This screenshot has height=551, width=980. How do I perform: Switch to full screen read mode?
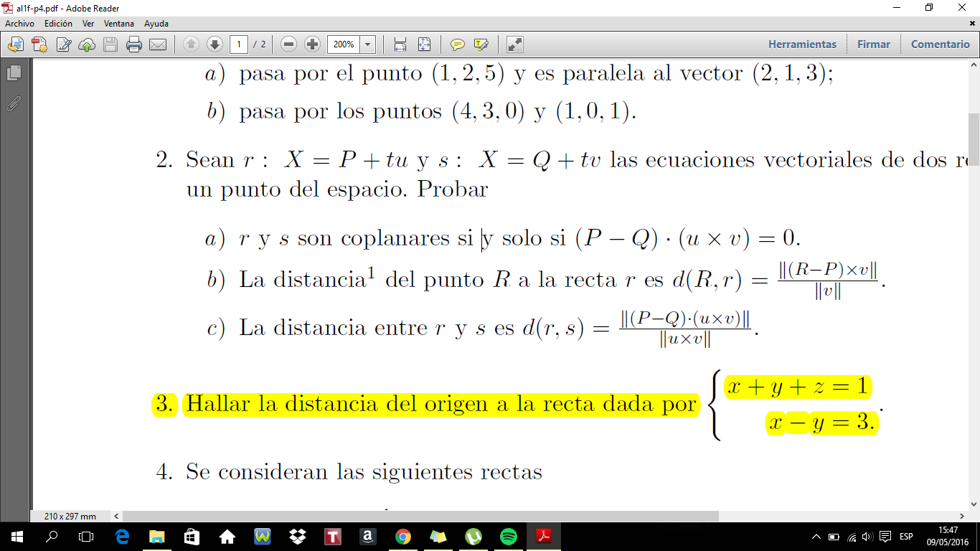click(514, 44)
